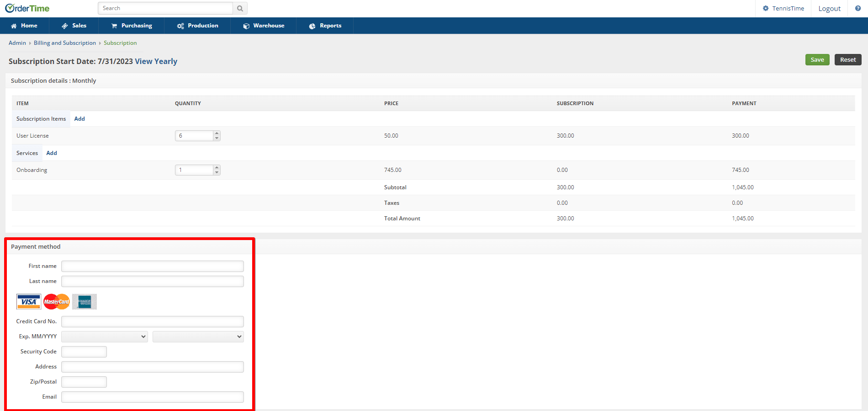The image size is (868, 411).
Task: Click the Sales tag icon
Action: [65, 26]
